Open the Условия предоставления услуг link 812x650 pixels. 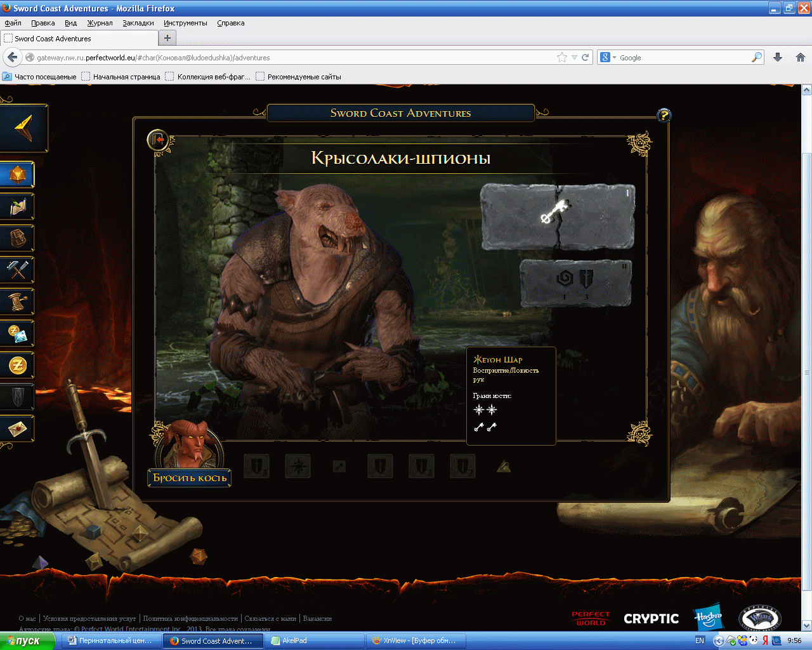[89, 618]
